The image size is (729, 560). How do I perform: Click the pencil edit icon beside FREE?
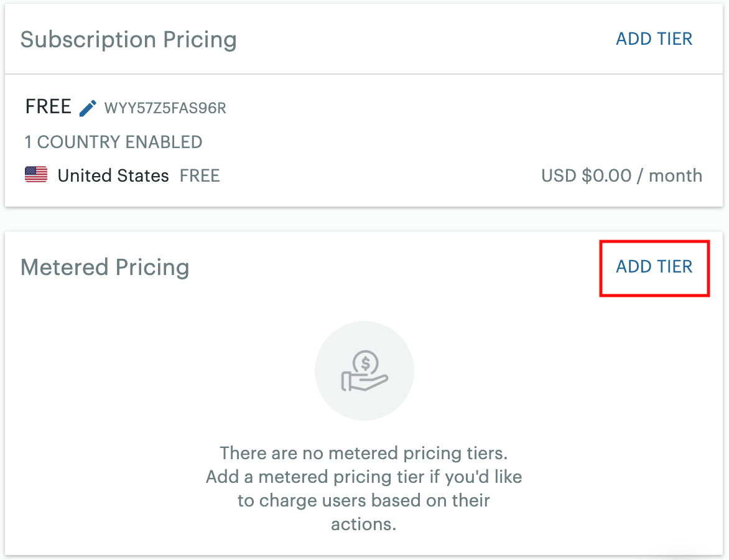pyautogui.click(x=88, y=108)
